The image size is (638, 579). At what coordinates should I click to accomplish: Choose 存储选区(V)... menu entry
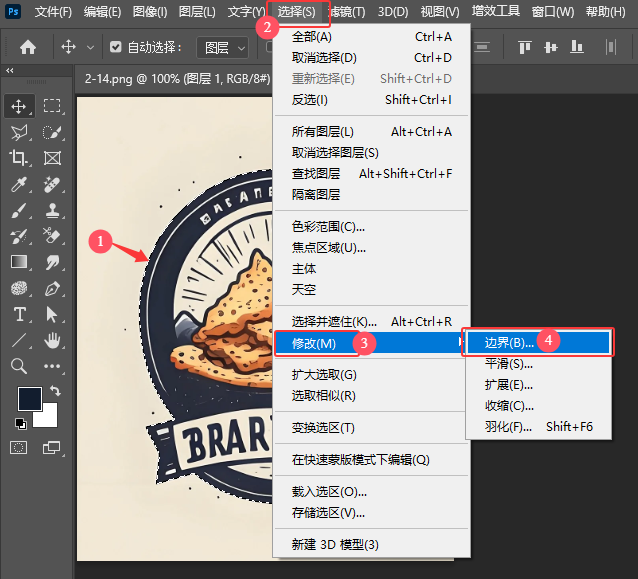(x=371, y=513)
